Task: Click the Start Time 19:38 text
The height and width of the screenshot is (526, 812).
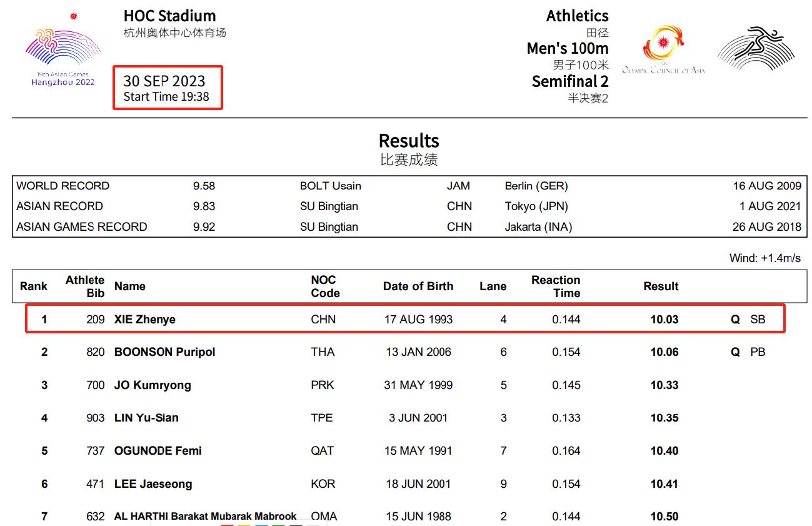Action: point(166,96)
